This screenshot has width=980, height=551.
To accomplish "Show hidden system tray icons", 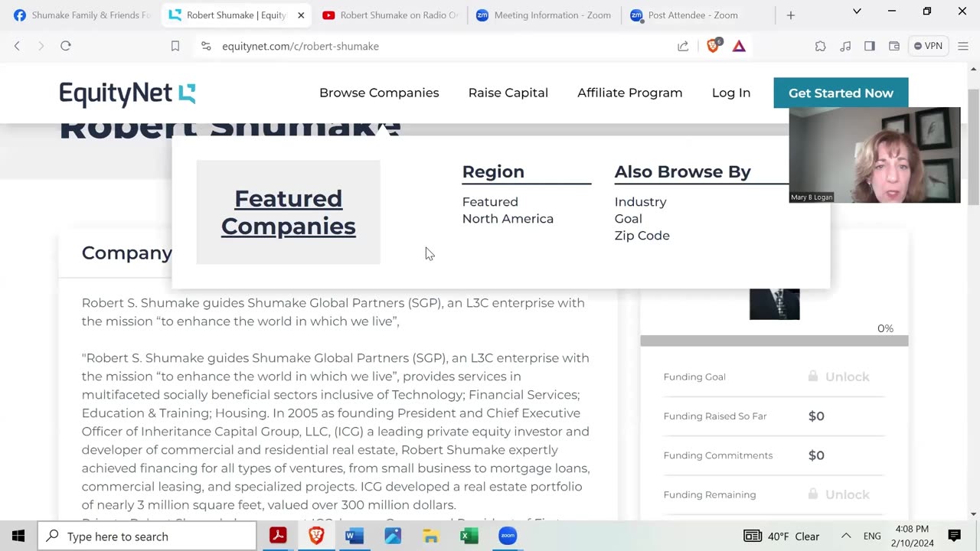I will pyautogui.click(x=846, y=536).
